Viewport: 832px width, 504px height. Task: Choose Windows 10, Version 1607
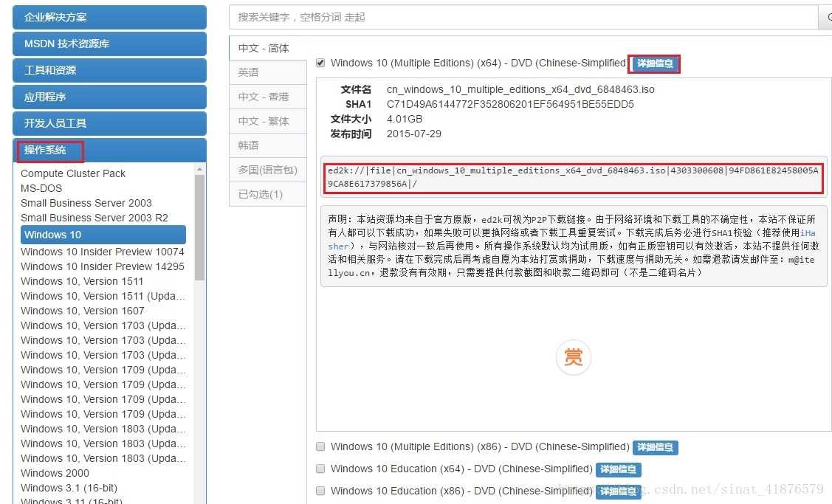(82, 311)
